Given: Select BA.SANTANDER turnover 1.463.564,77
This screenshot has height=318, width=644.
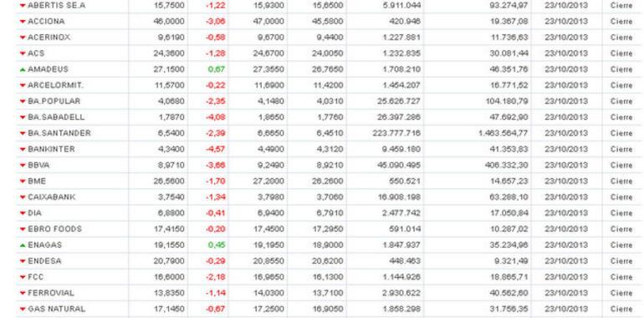Looking at the screenshot, I should (x=503, y=133).
